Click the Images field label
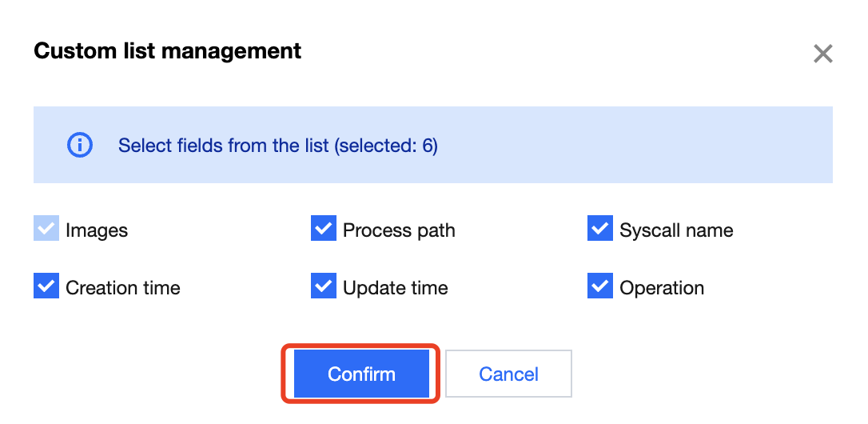Viewport: 868px width, 424px height. [x=97, y=230]
